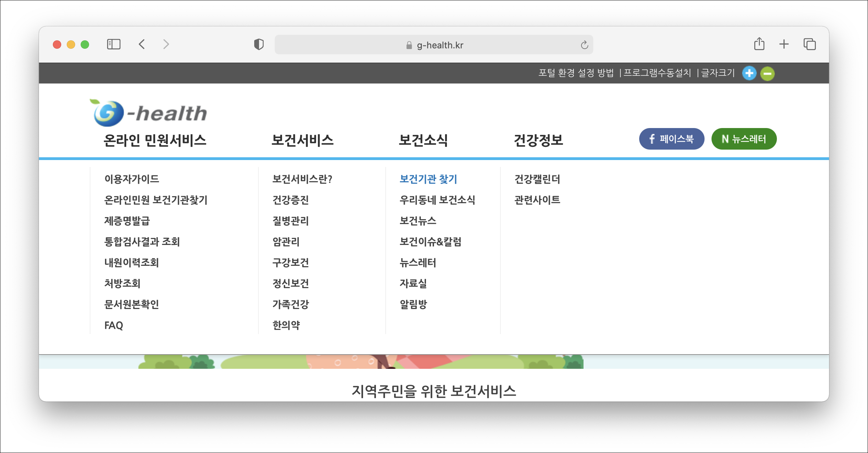Open 내원이력조회 item
868x453 pixels.
point(131,262)
